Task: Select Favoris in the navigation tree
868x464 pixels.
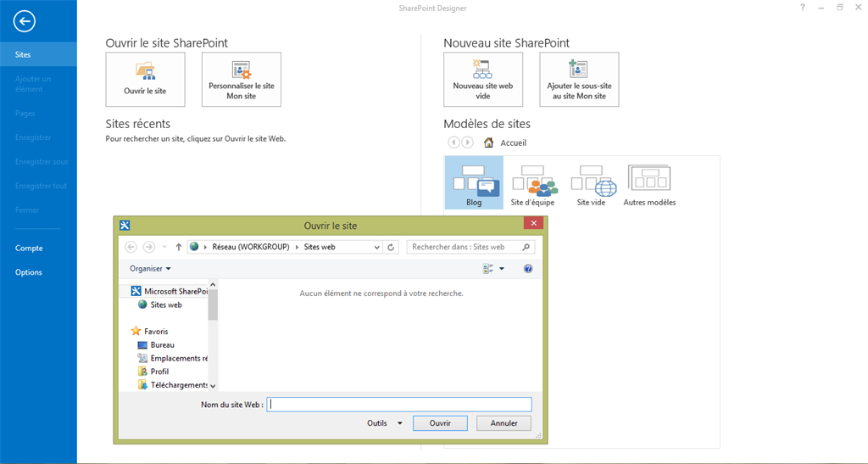Action: pyautogui.click(x=150, y=331)
